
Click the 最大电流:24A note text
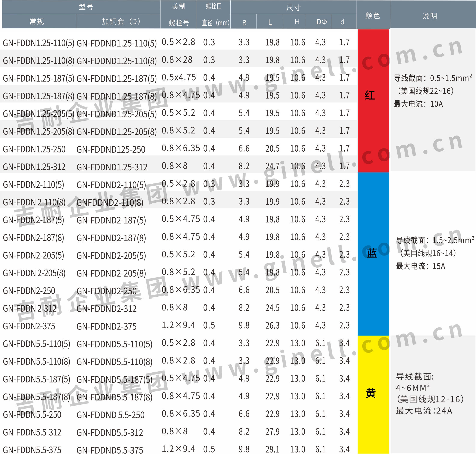[424, 411]
